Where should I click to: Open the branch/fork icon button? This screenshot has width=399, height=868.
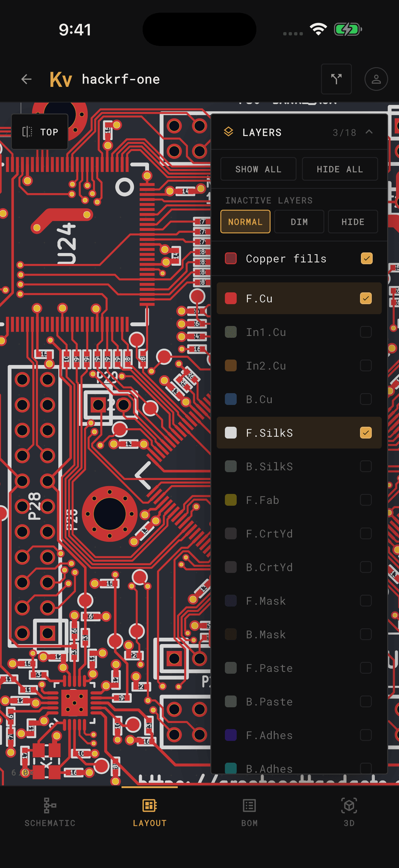(x=336, y=79)
